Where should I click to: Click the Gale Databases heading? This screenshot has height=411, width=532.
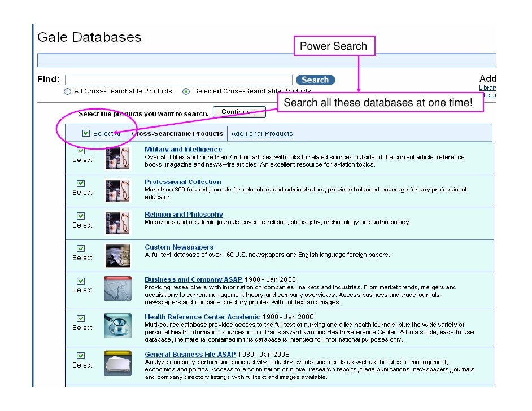click(89, 37)
